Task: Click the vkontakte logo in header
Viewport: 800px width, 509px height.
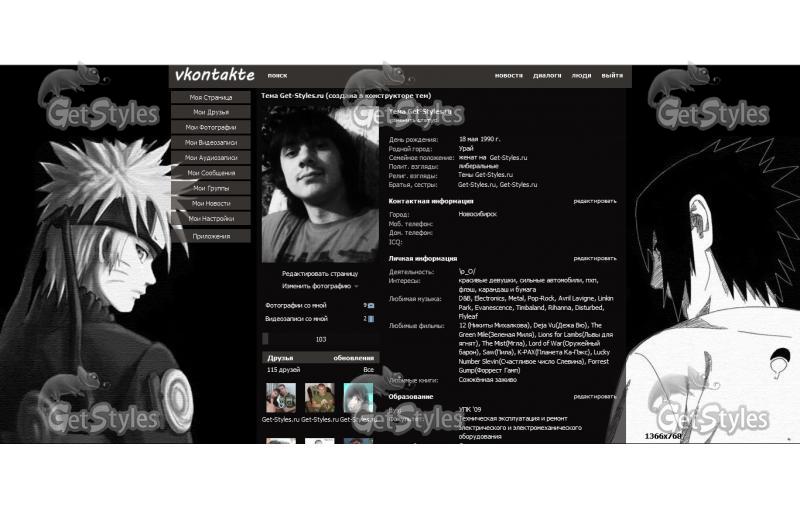Action: 214,75
